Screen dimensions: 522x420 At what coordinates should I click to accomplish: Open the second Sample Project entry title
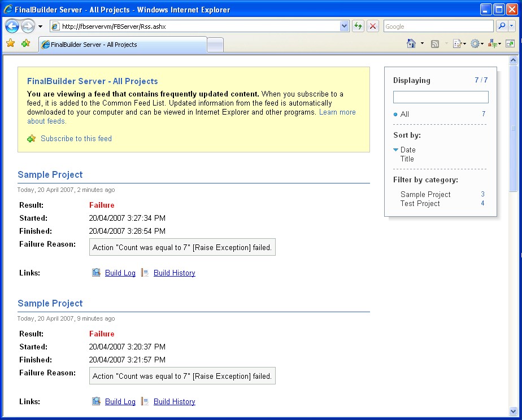pyautogui.click(x=50, y=303)
